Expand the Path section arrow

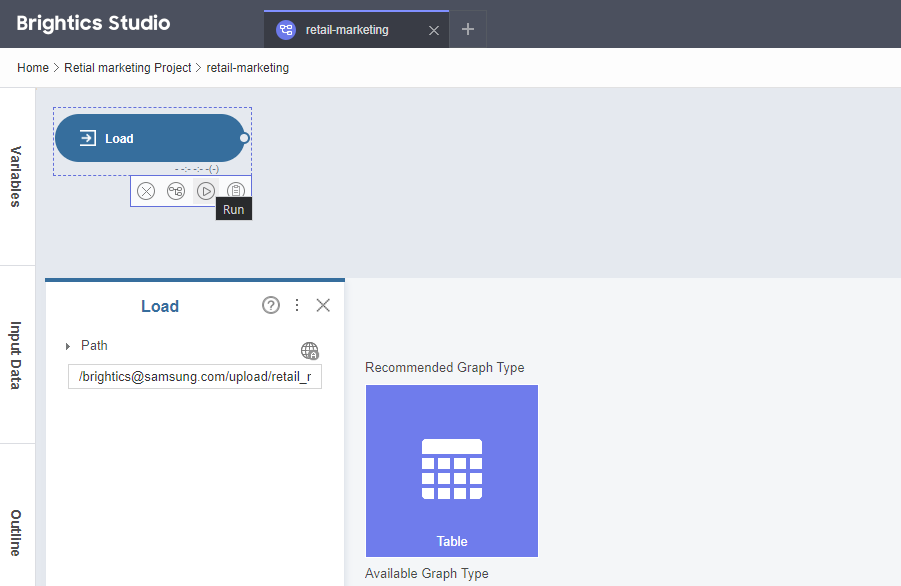pyautogui.click(x=68, y=346)
